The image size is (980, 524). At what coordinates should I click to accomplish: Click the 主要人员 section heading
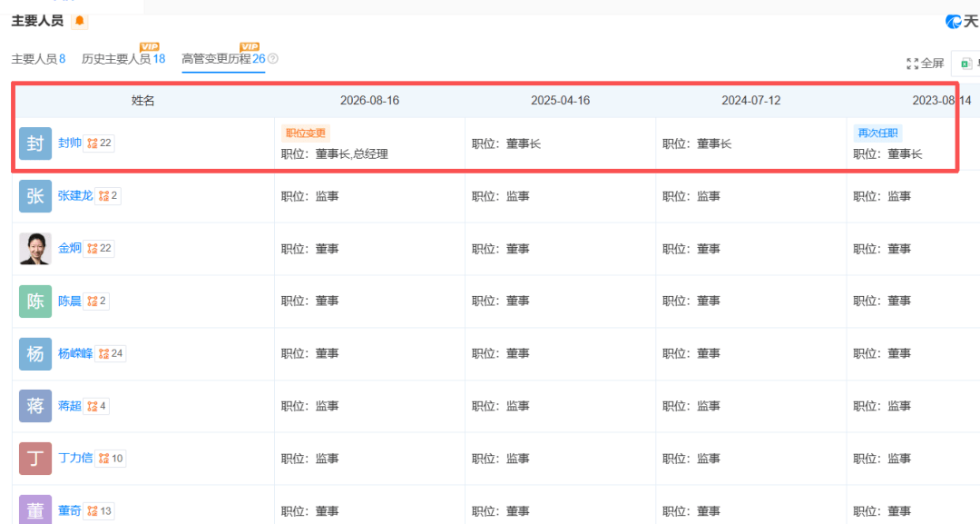click(37, 21)
